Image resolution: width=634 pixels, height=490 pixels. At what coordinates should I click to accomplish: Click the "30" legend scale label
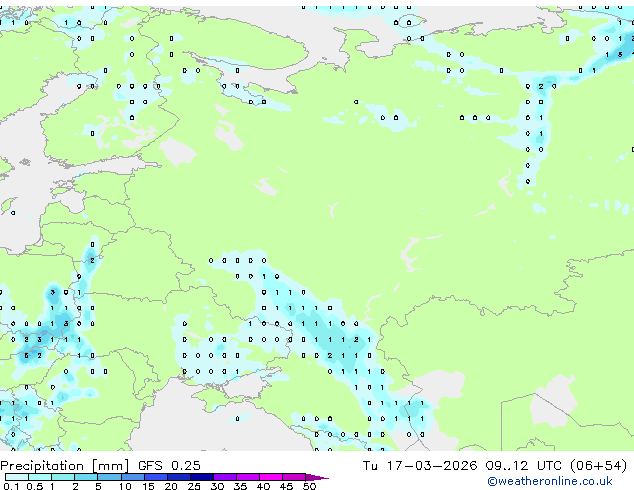(217, 486)
